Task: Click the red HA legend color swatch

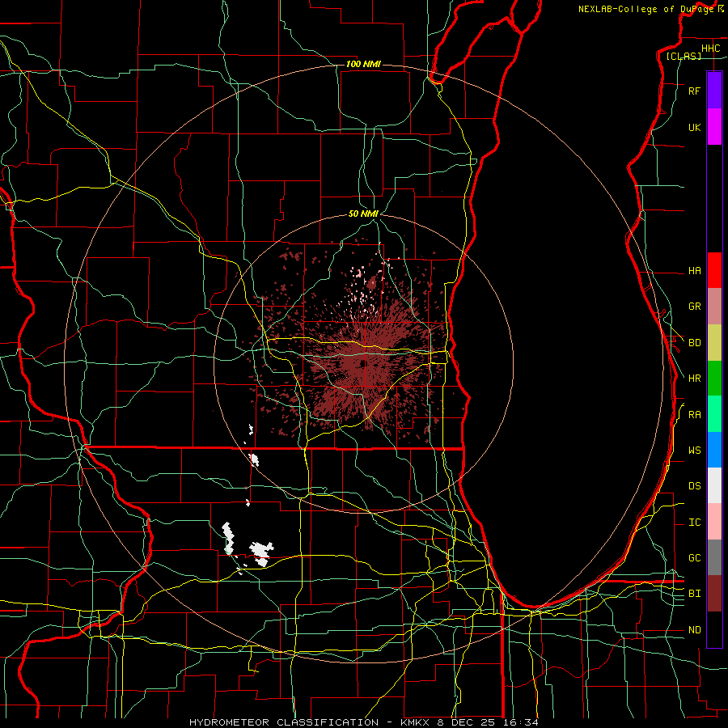Action: click(714, 270)
